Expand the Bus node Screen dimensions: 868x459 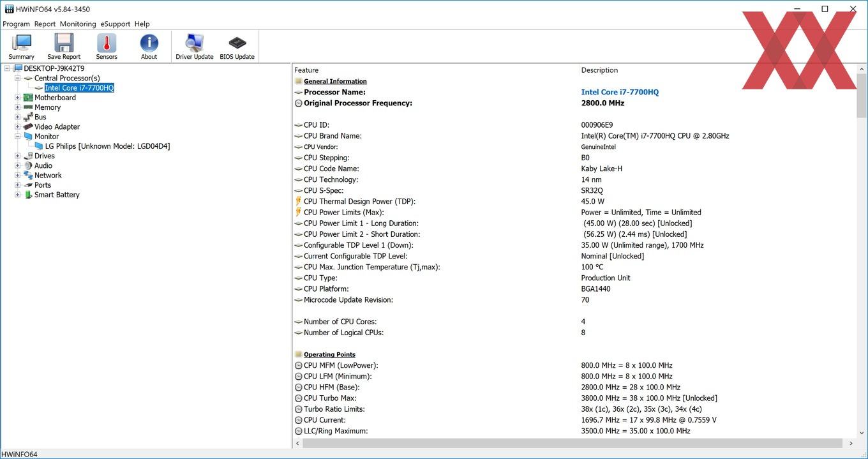[x=18, y=117]
